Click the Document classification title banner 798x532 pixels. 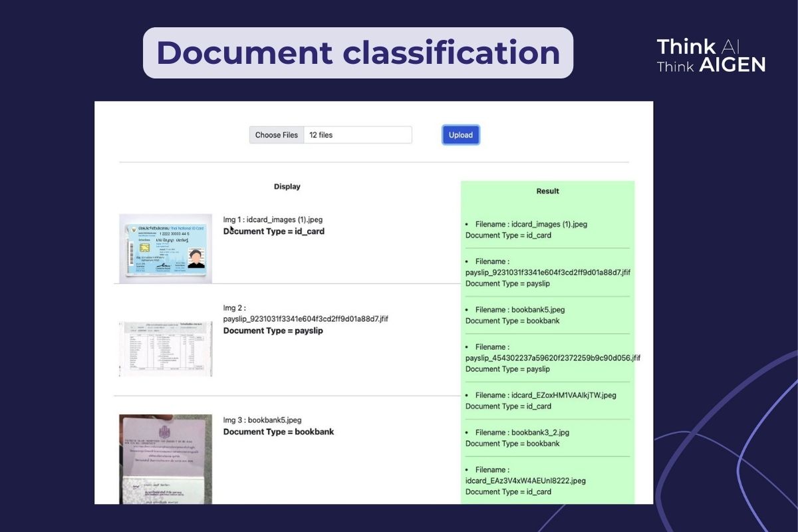[359, 53]
